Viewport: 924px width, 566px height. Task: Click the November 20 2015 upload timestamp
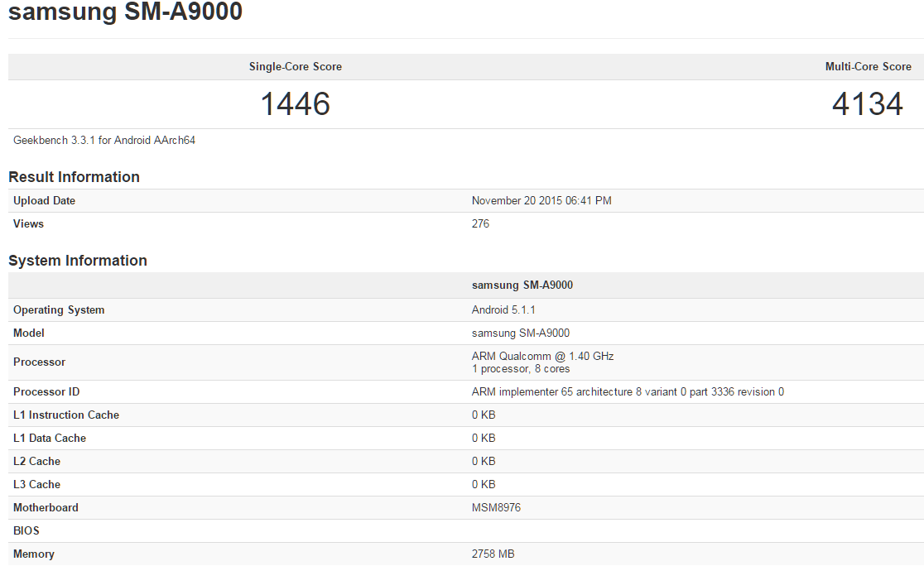(x=540, y=200)
